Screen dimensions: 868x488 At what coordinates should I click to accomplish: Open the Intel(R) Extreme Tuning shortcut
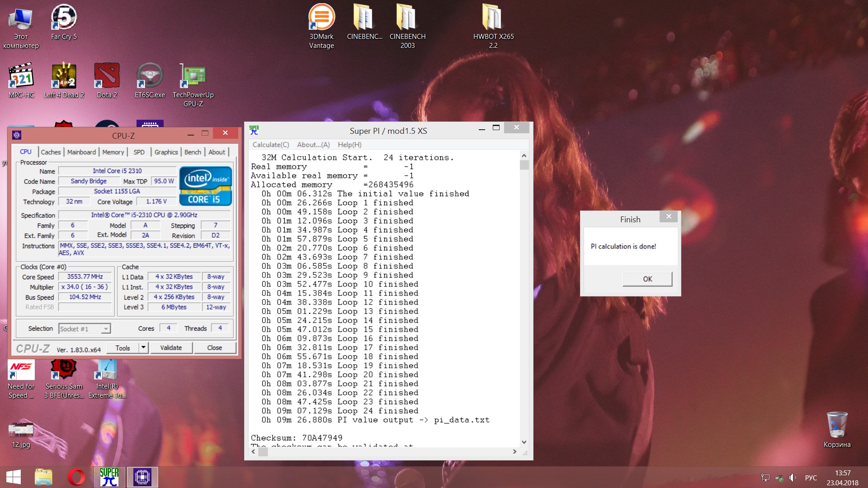107,379
